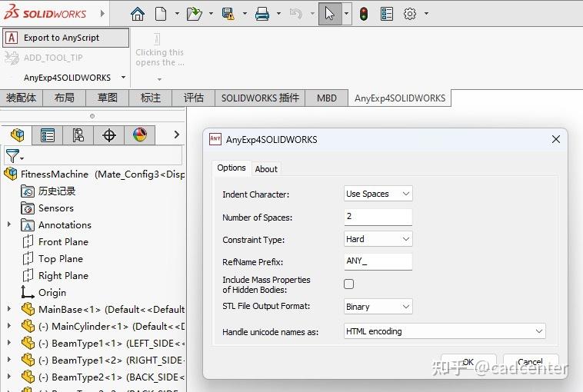The width and height of the screenshot is (583, 392).
Task: Close the AnyExp4SOLIDWORKS dialog
Action: [x=556, y=139]
